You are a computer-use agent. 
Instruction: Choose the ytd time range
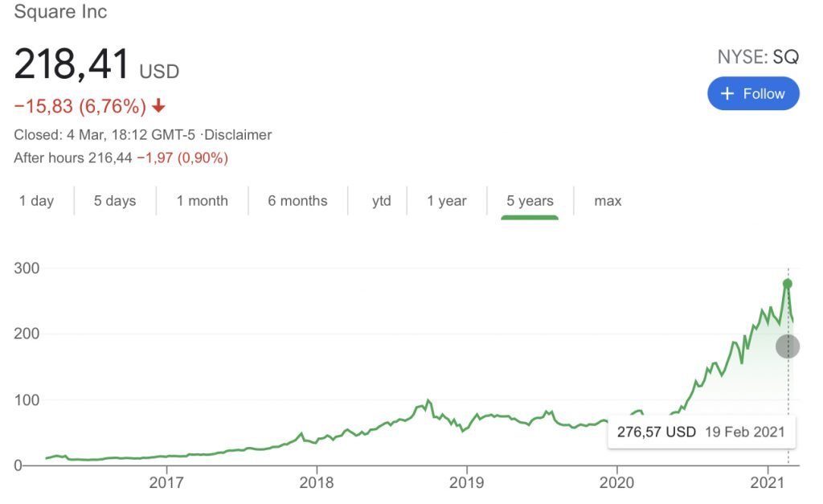tap(381, 201)
